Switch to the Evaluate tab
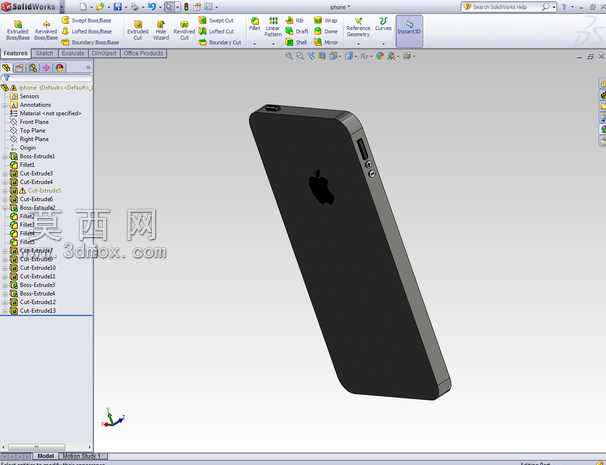606x465 pixels. point(73,53)
